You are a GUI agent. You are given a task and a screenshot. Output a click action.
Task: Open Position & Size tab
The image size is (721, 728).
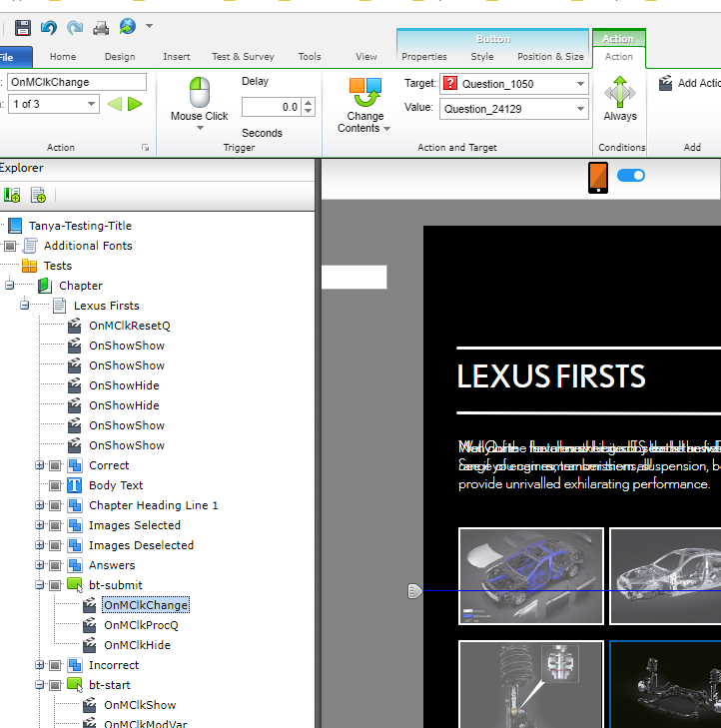tap(550, 57)
